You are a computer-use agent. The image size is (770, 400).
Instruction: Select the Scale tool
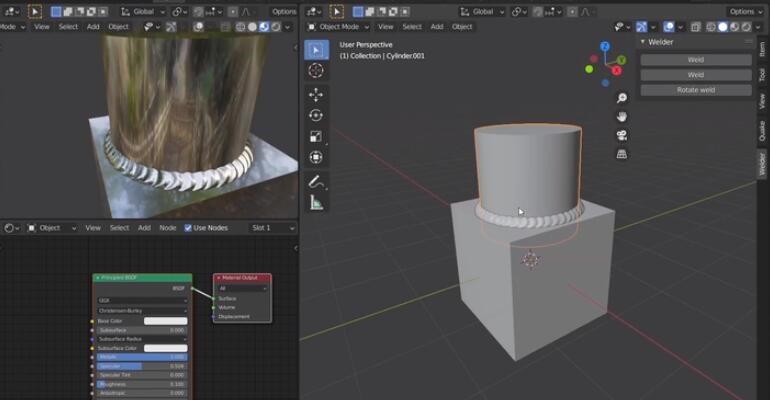tap(316, 136)
